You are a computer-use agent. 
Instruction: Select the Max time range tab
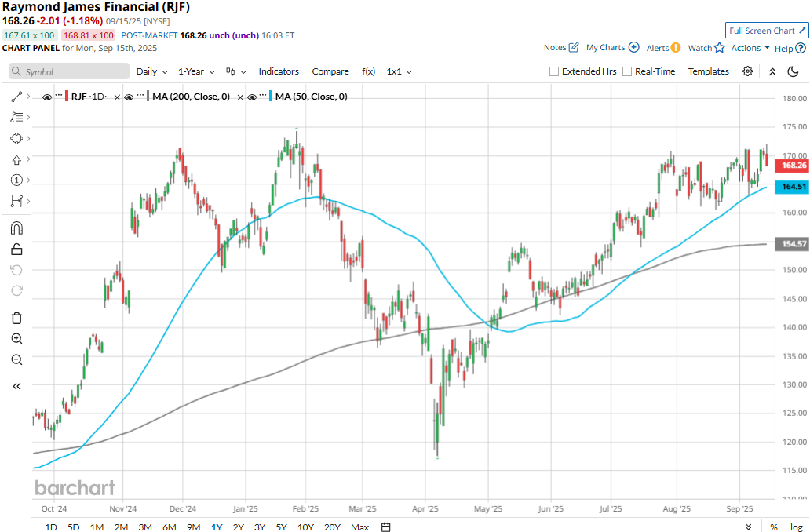point(359,527)
